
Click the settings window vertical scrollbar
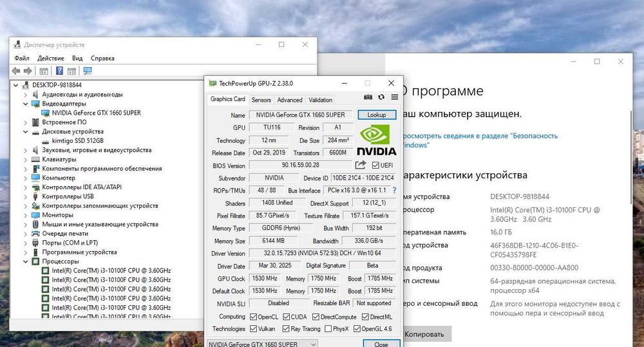tap(632, 158)
